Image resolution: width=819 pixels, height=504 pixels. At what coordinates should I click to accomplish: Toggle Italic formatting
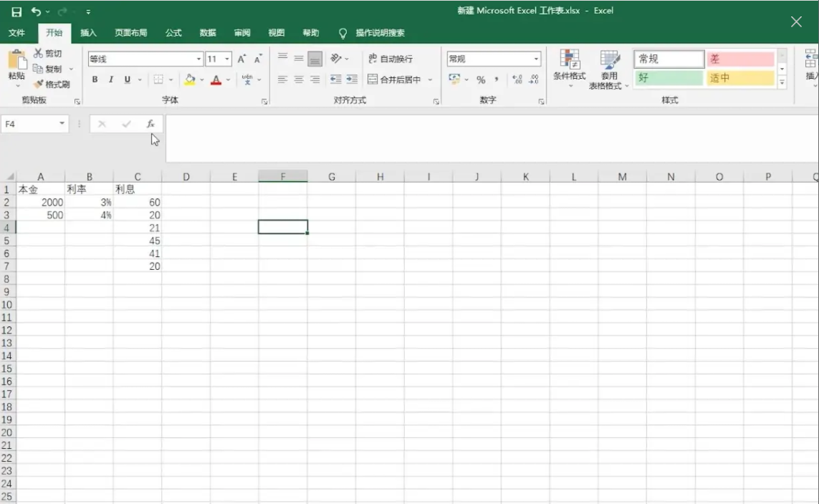click(x=111, y=79)
